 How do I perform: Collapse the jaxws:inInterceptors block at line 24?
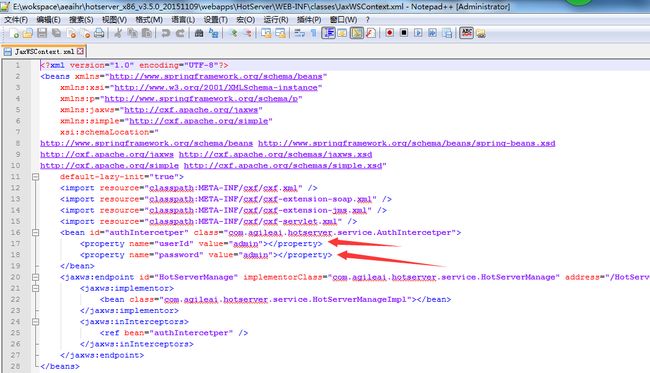coord(36,322)
